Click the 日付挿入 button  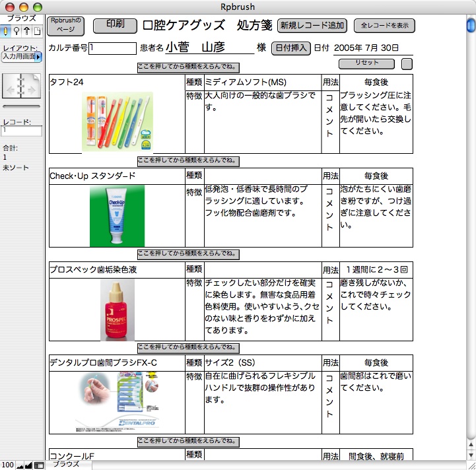coord(291,48)
